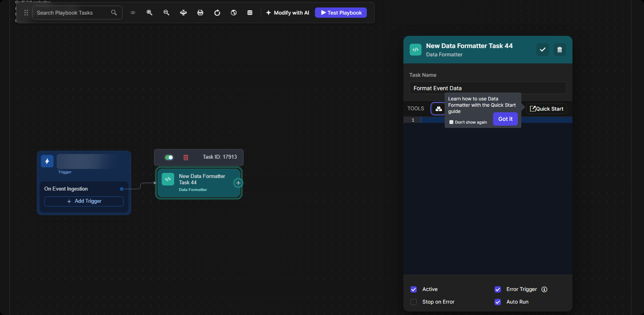Viewport: 644px width, 315px height.
Task: Zoom in on the playbook canvas
Action: 149,13
